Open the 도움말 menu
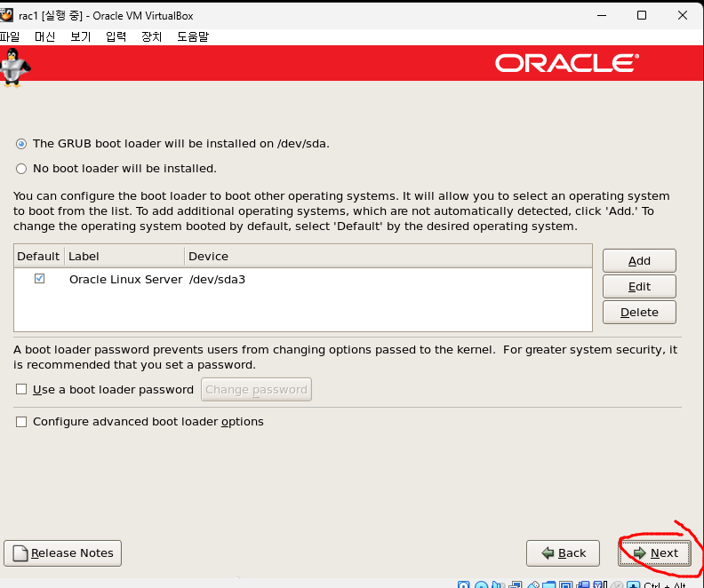 click(x=193, y=36)
